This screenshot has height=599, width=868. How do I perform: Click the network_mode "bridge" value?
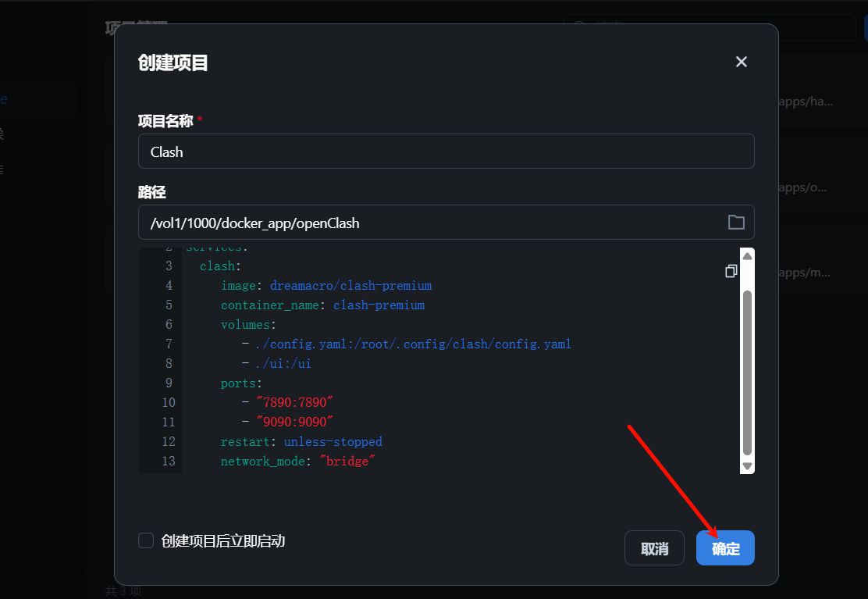click(x=347, y=462)
